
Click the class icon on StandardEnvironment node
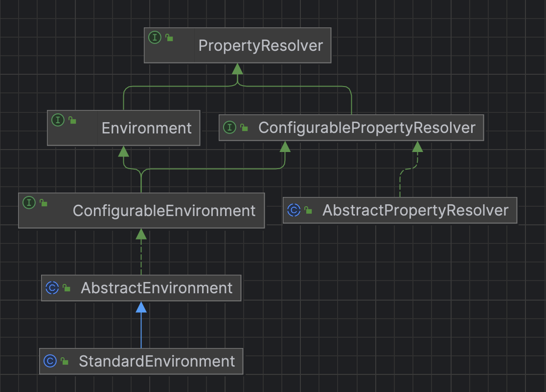[50, 361]
